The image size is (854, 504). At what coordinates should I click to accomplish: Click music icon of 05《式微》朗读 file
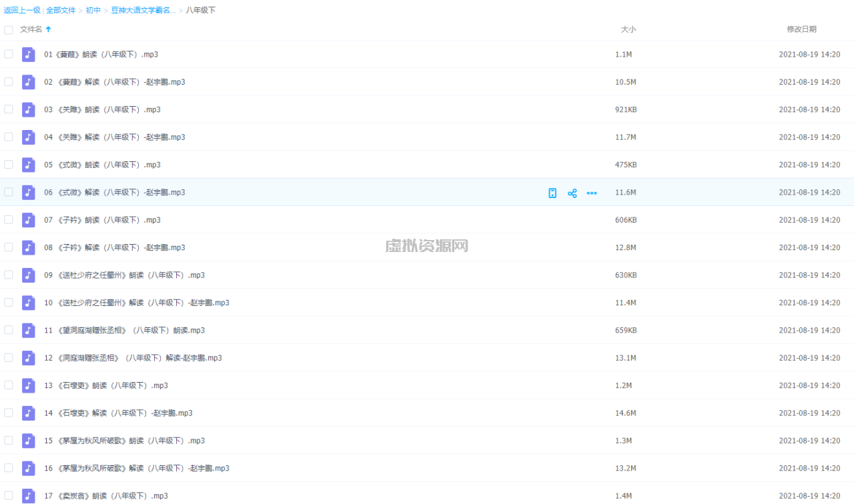(x=28, y=165)
